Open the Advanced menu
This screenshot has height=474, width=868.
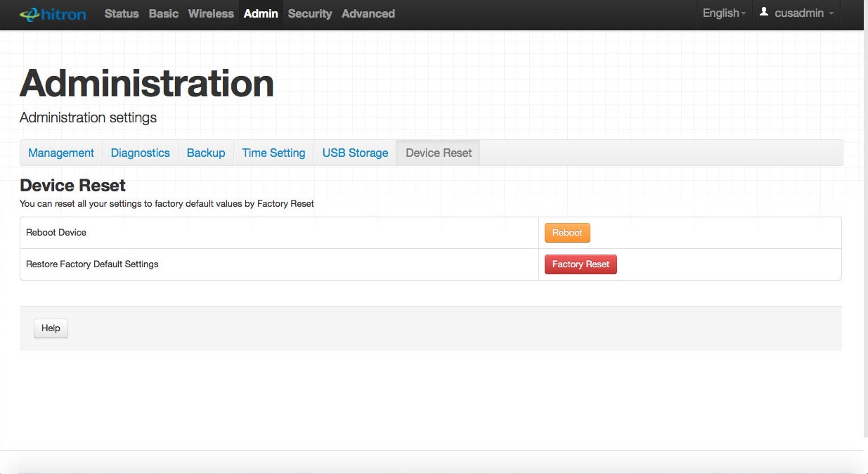click(x=368, y=13)
